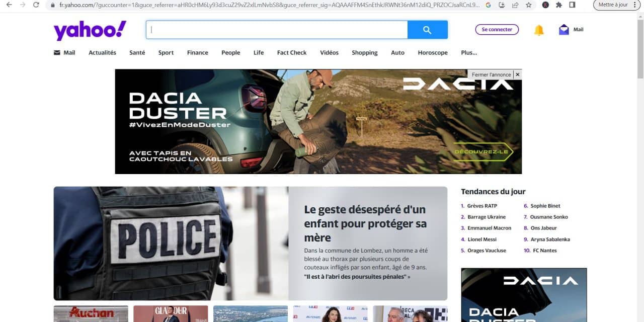Screen dimensions: 644x322
Task: Open the browser extensions puzzle icon
Action: pos(559,5)
